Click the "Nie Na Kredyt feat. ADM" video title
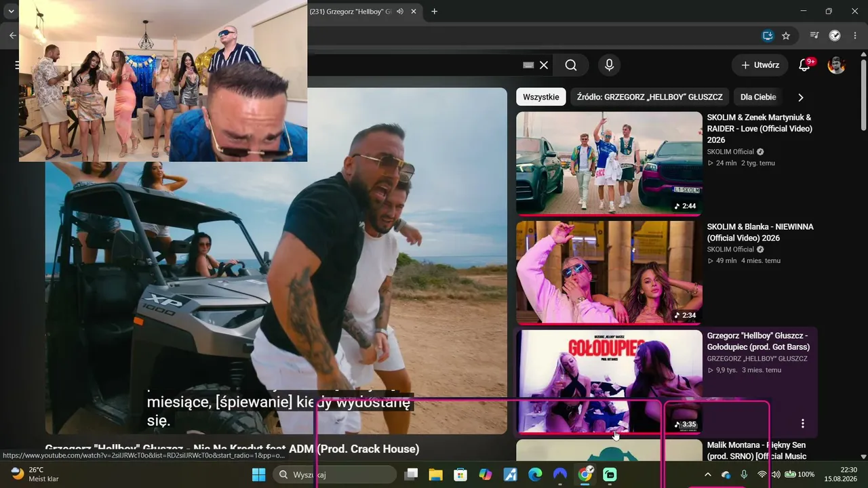This screenshot has height=488, width=868. 232,449
